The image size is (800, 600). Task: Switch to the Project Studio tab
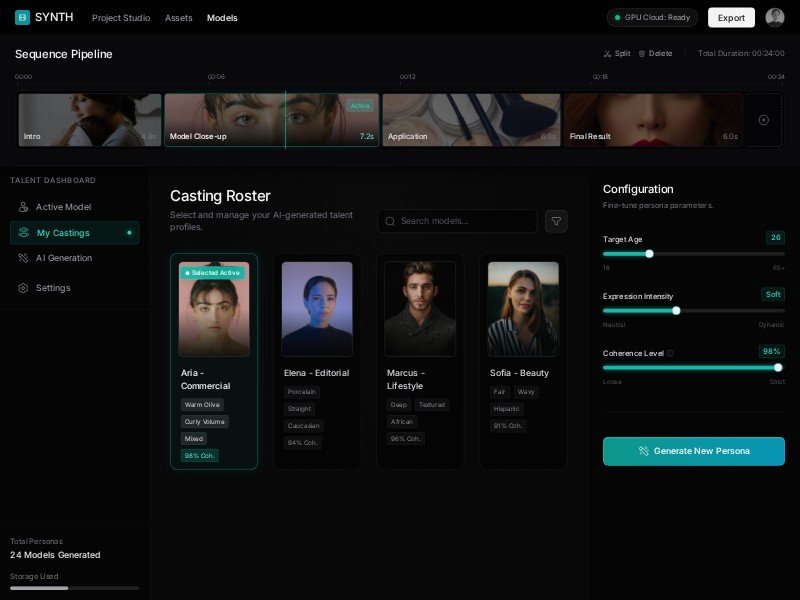[x=121, y=18]
